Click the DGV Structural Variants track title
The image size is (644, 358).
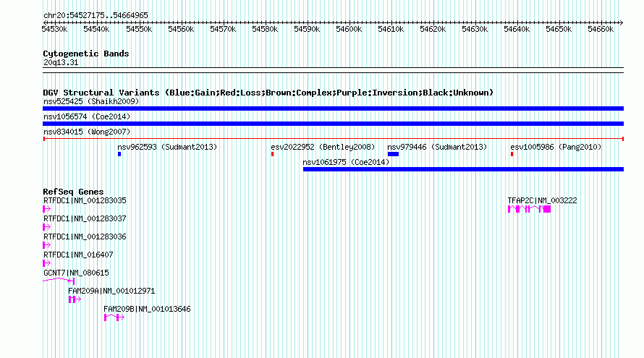pyautogui.click(x=268, y=93)
